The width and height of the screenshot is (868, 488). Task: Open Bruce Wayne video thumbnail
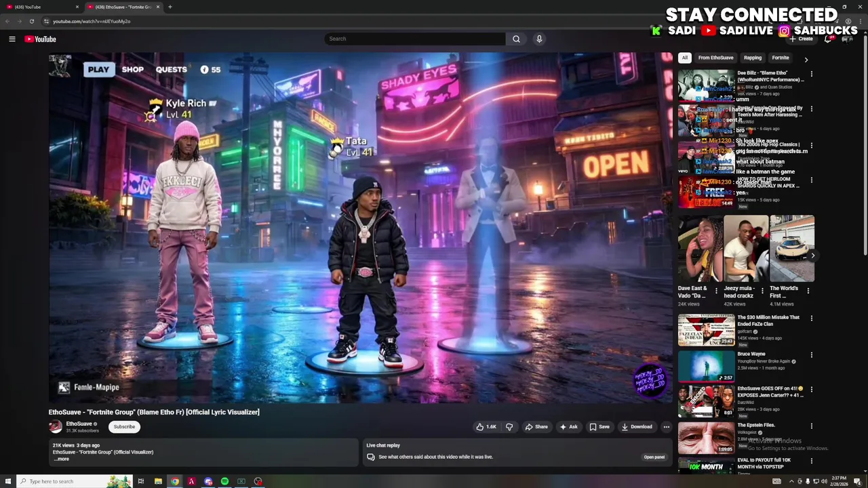(706, 366)
